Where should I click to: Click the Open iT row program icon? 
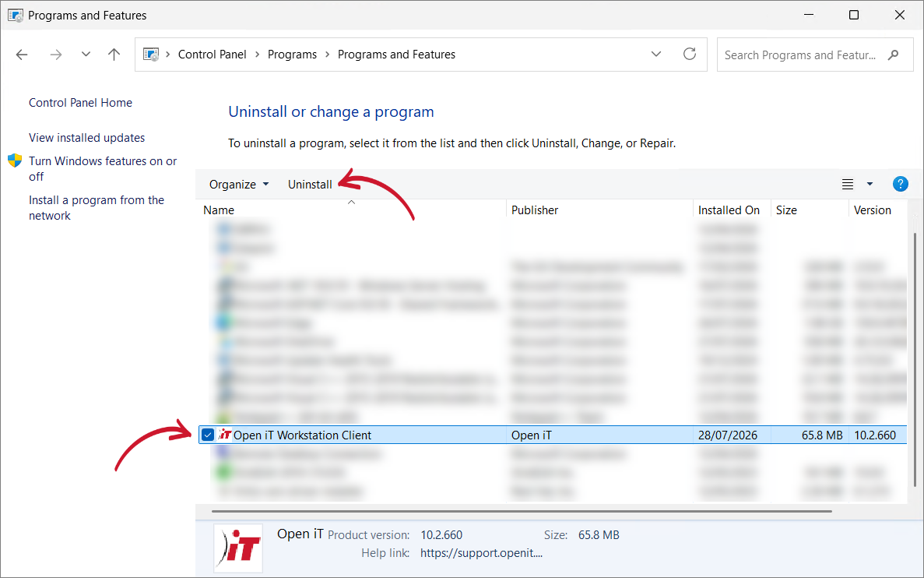[x=224, y=435]
